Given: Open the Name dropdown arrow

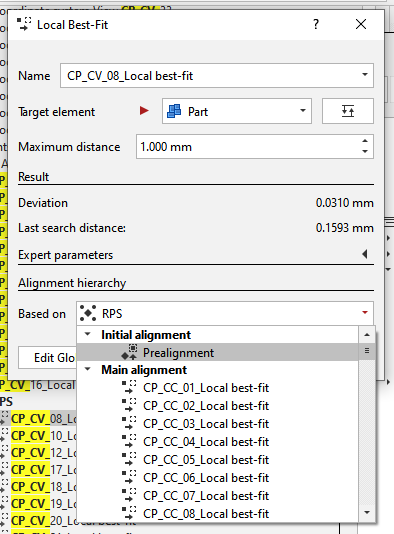Looking at the screenshot, I should [365, 75].
